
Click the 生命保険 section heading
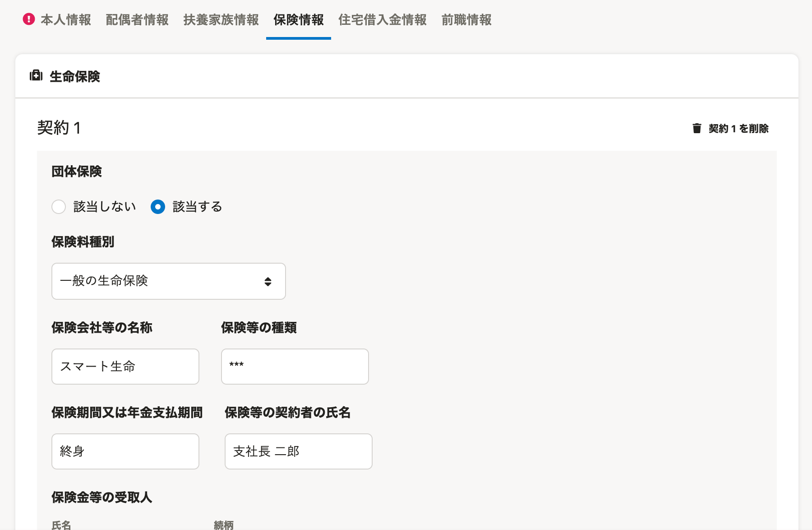point(75,76)
